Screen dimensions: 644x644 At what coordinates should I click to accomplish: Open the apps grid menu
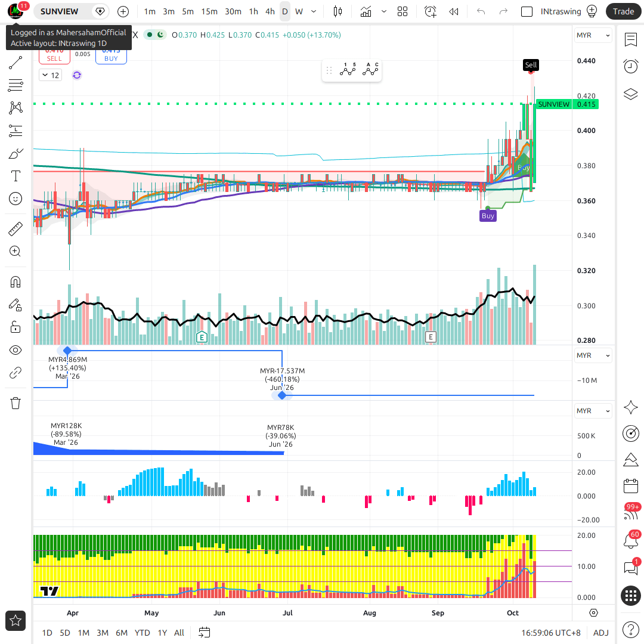(630, 596)
